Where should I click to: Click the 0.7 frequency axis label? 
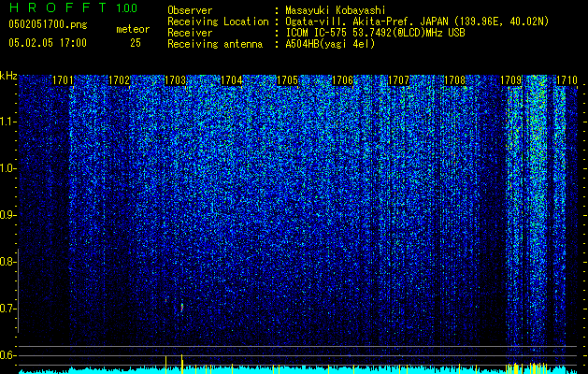[7, 309]
